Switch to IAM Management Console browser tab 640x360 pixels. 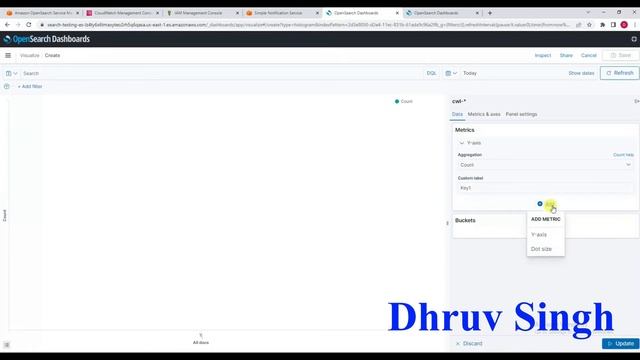[x=203, y=13]
